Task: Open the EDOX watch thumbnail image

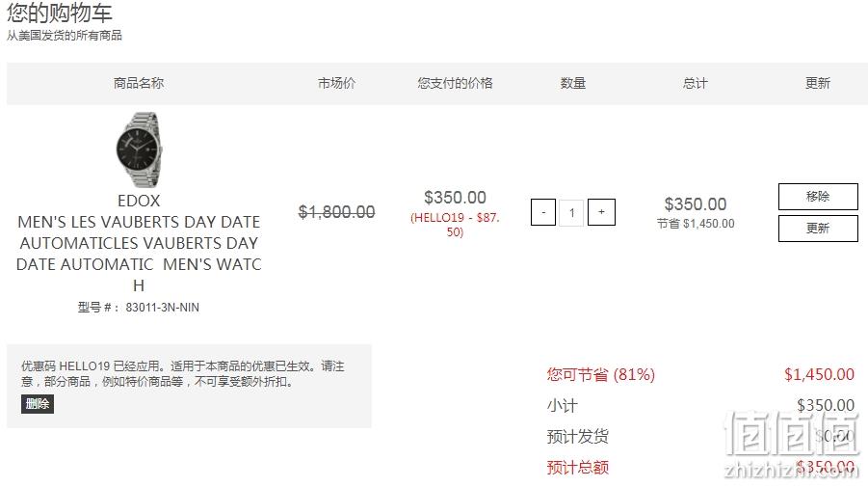Action: [139, 149]
